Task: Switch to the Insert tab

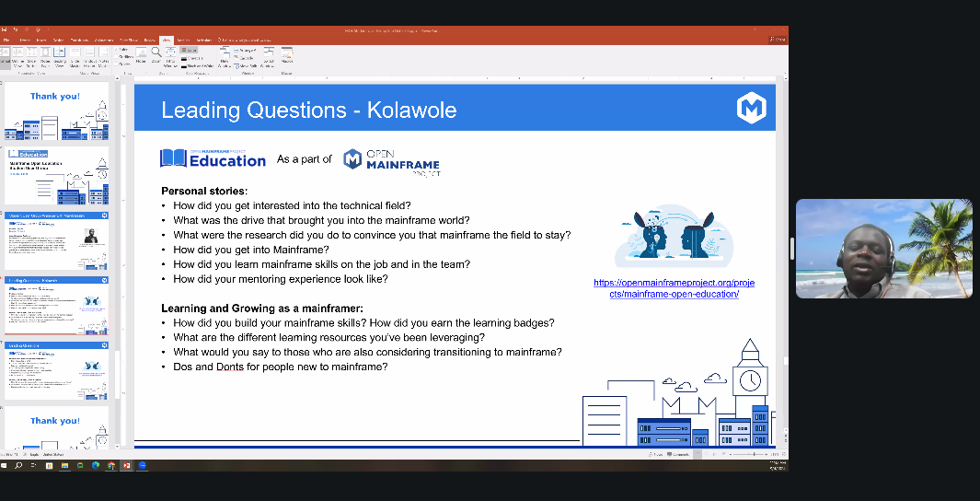Action: pyautogui.click(x=41, y=40)
